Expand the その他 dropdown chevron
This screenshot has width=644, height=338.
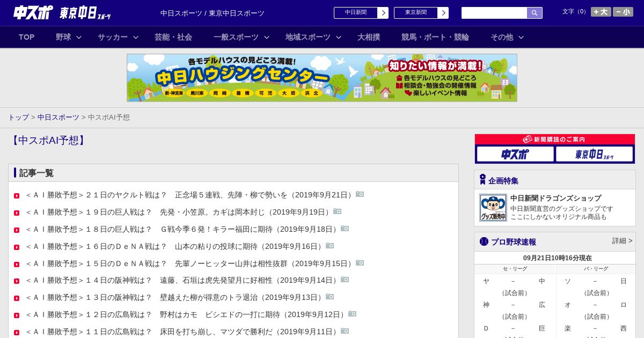[521, 37]
